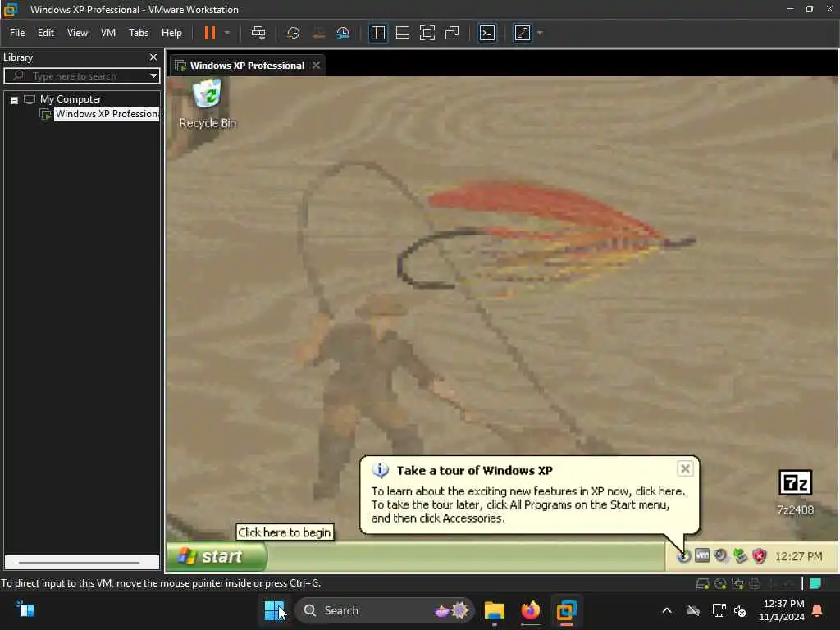
Task: Open the notification bell icon
Action: 818,610
